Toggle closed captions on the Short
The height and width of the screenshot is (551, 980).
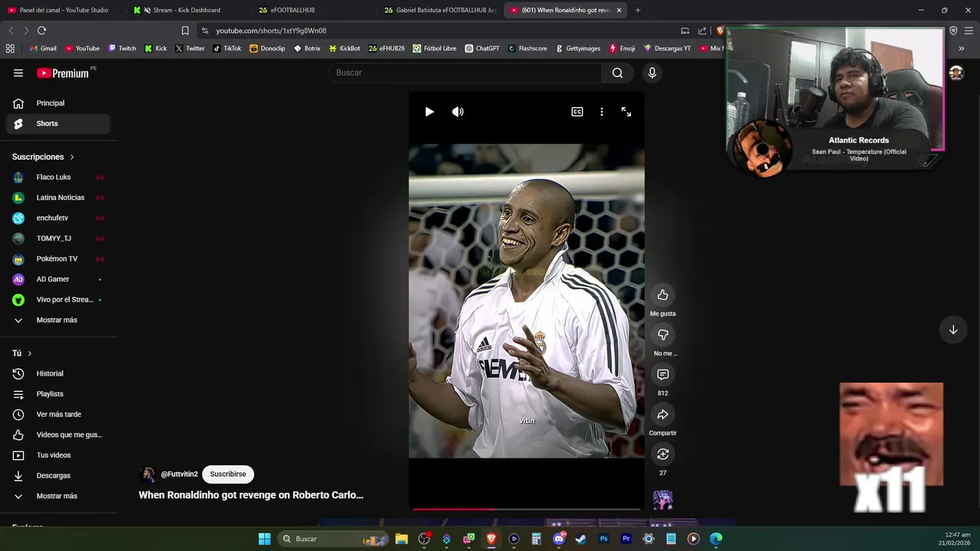[x=577, y=112]
